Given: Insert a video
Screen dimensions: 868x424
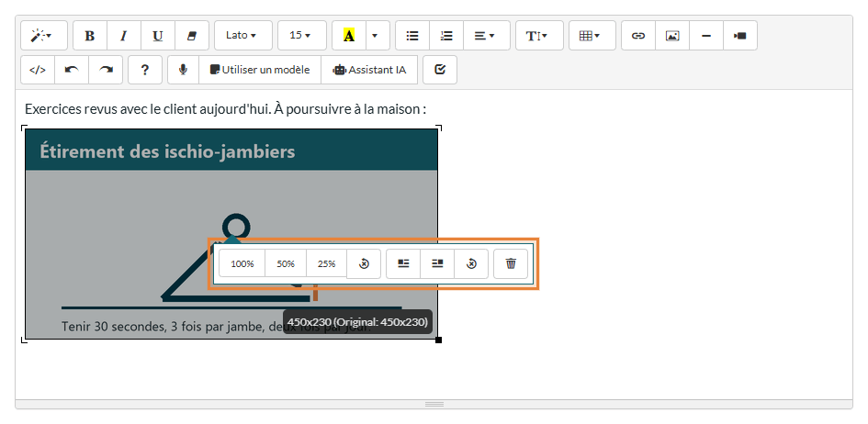Looking at the screenshot, I should point(739,36).
